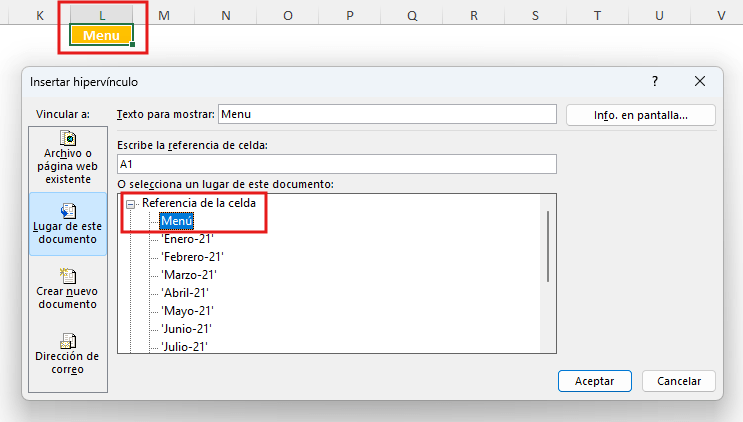Select 'Abril-21' sheet in the list

tap(185, 293)
